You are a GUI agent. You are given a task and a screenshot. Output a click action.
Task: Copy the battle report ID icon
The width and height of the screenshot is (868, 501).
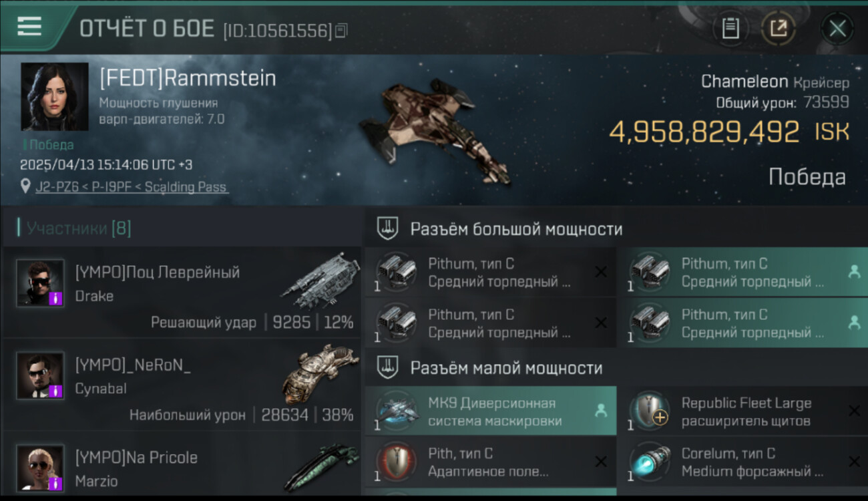(341, 31)
